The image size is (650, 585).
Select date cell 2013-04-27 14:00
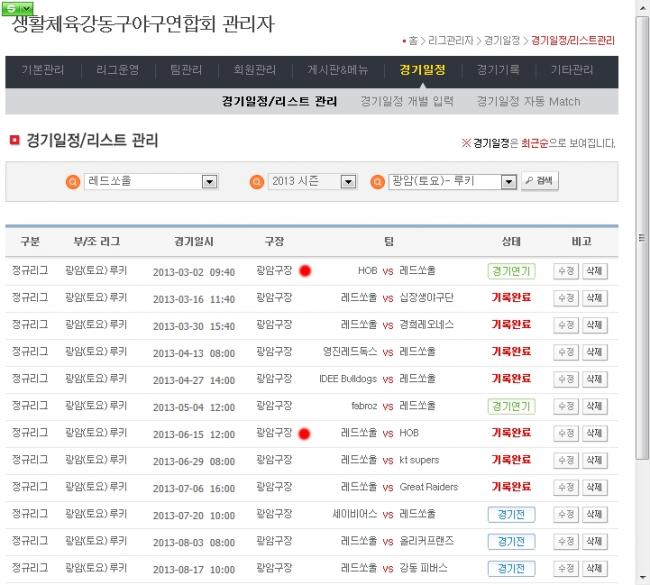[x=194, y=380]
